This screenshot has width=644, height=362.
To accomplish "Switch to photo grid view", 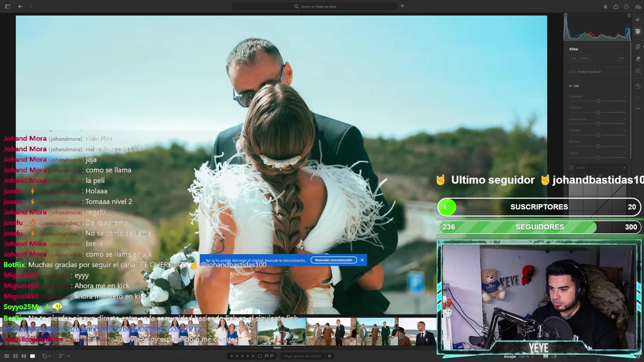I will pyautogui.click(x=7, y=356).
